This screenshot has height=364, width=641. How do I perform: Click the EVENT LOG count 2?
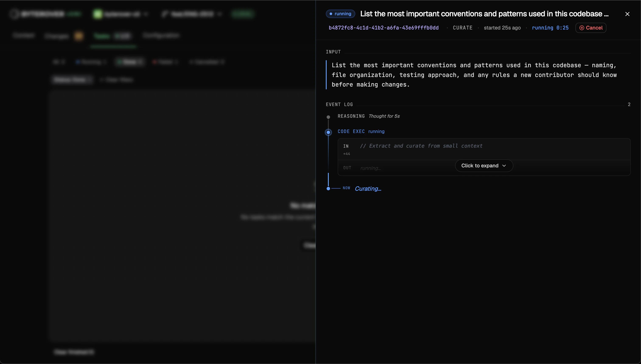point(629,105)
